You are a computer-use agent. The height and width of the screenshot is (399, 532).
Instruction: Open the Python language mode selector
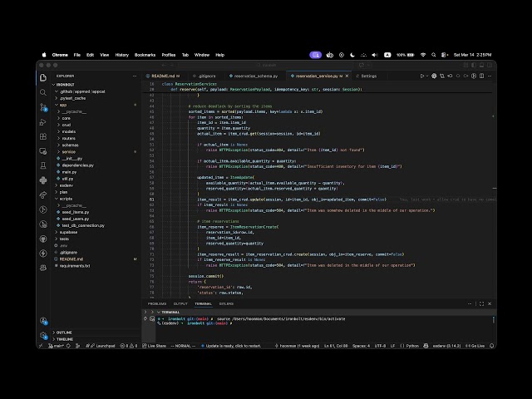412,346
